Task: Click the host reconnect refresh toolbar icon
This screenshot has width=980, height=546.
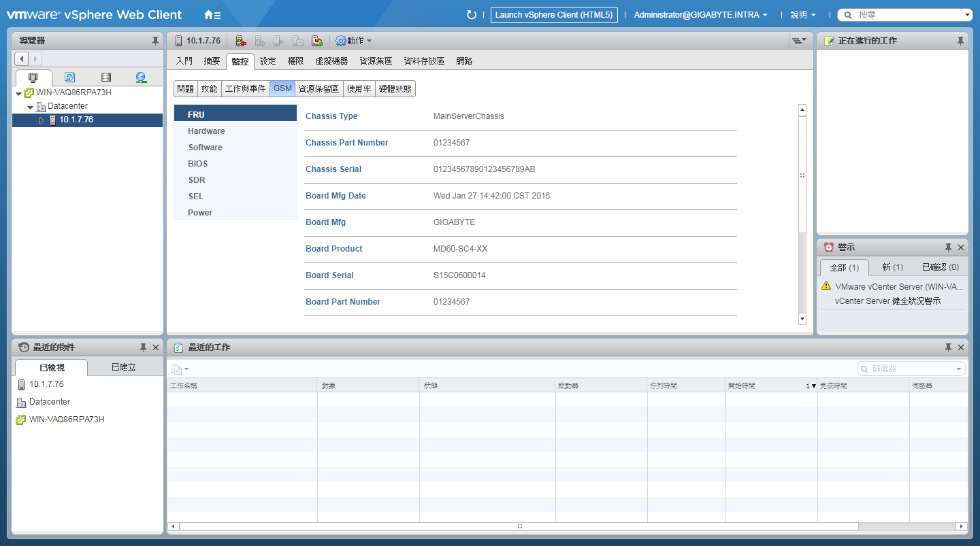Action: pos(317,41)
